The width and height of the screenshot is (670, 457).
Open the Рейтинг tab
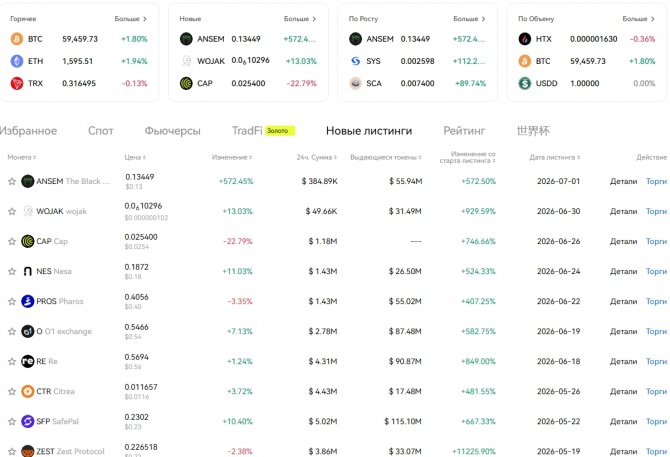point(464,131)
